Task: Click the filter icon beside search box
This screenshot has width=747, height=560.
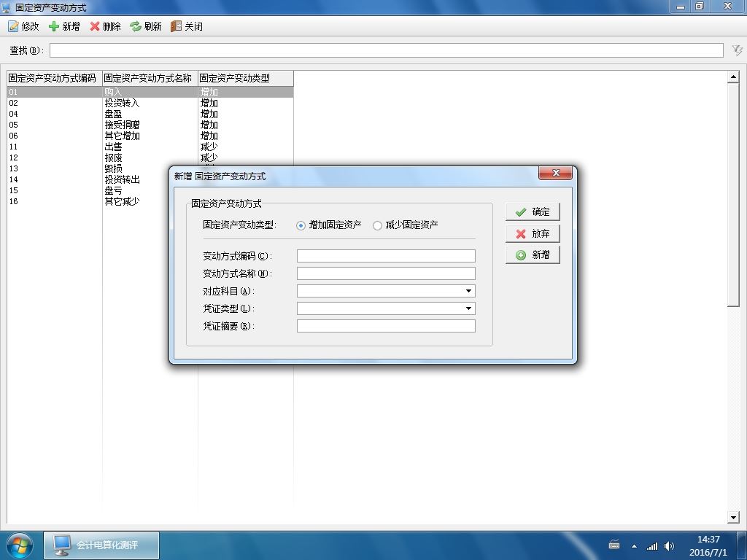Action: click(x=737, y=50)
